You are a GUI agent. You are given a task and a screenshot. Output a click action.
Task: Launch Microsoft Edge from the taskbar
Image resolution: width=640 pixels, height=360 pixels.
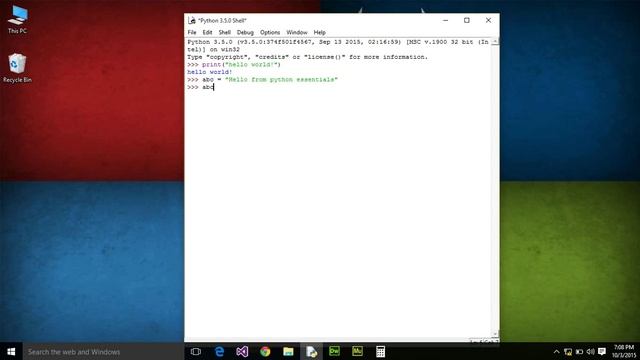coord(219,351)
